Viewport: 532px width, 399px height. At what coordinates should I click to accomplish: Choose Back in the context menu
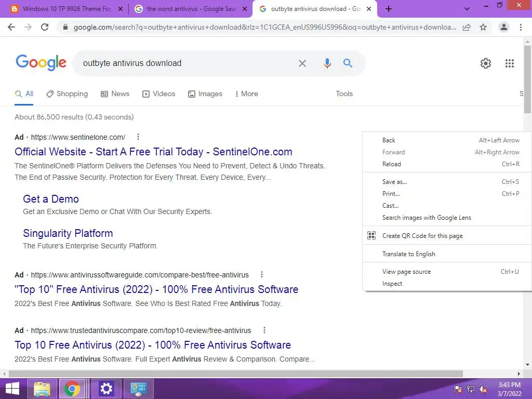[x=447, y=140]
